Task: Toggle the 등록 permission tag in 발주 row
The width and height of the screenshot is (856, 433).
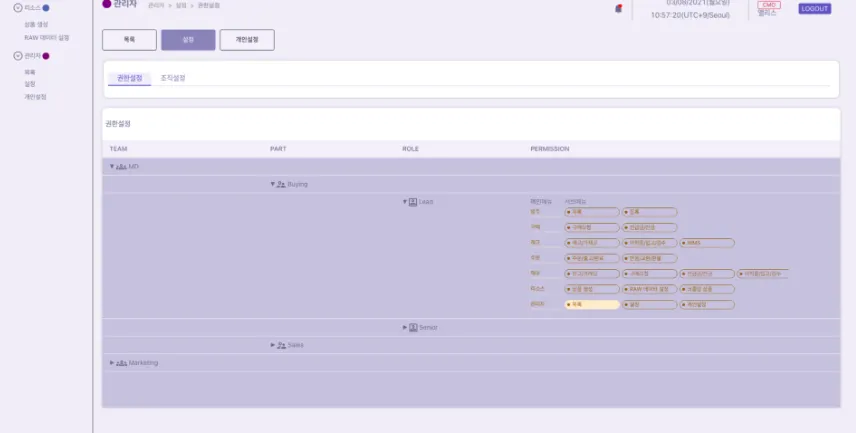Action: point(650,212)
